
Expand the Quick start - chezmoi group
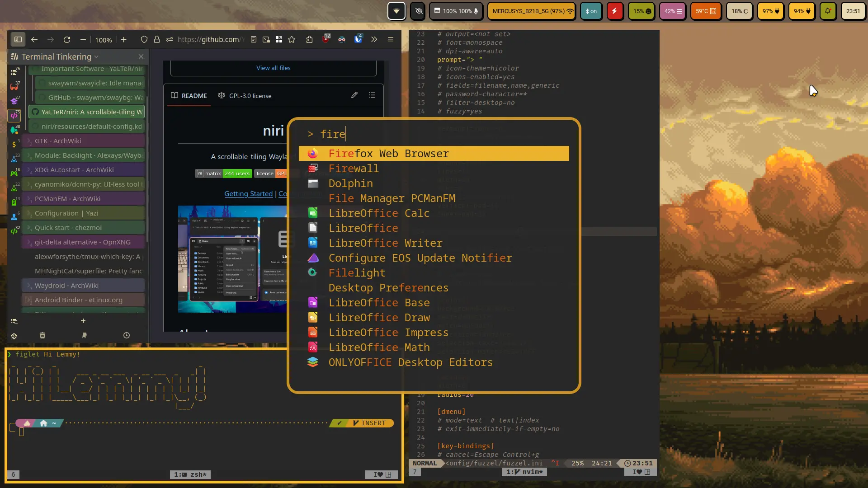(28, 228)
